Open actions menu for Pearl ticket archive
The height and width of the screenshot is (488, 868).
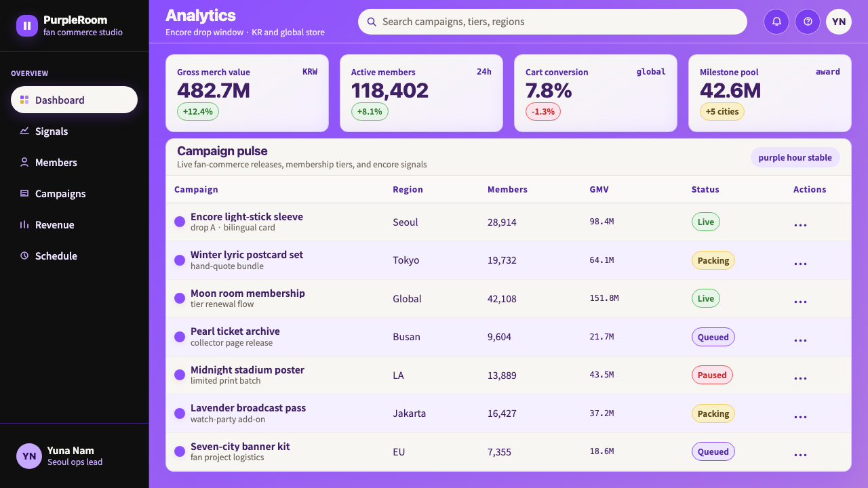click(x=800, y=340)
